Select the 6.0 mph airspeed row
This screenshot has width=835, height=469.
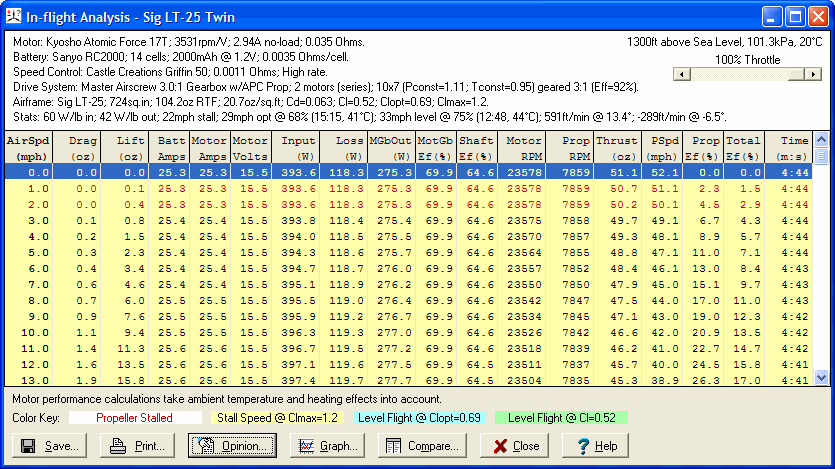409,269
